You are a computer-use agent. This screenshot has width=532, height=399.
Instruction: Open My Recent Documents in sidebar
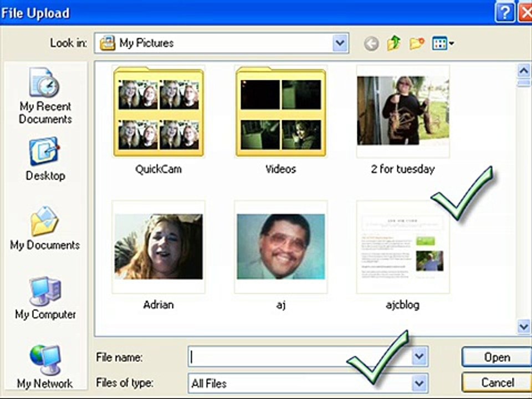[x=45, y=96]
